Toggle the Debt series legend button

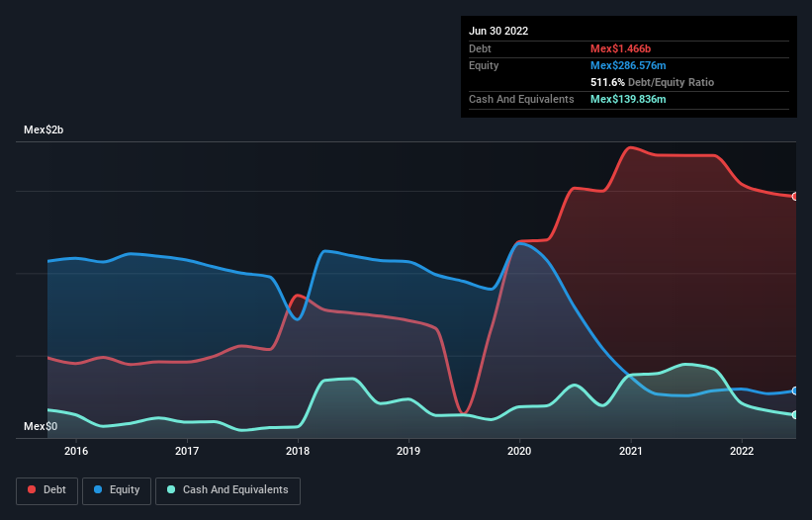pos(46,490)
